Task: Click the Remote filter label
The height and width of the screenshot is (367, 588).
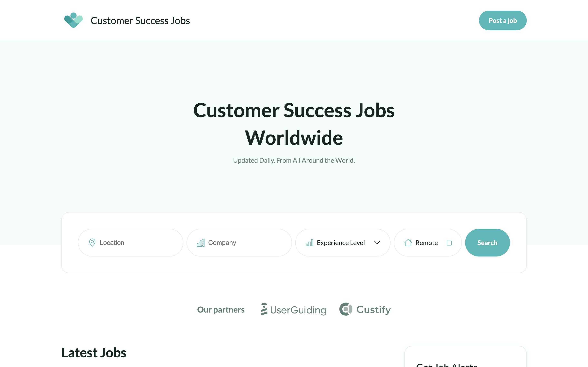Action: [x=427, y=243]
